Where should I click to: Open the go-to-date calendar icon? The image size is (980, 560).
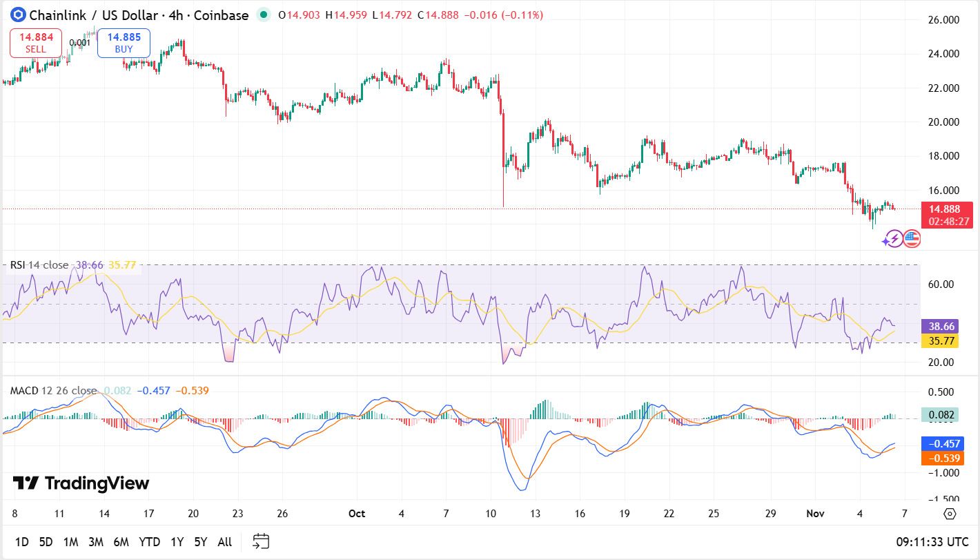(x=261, y=541)
